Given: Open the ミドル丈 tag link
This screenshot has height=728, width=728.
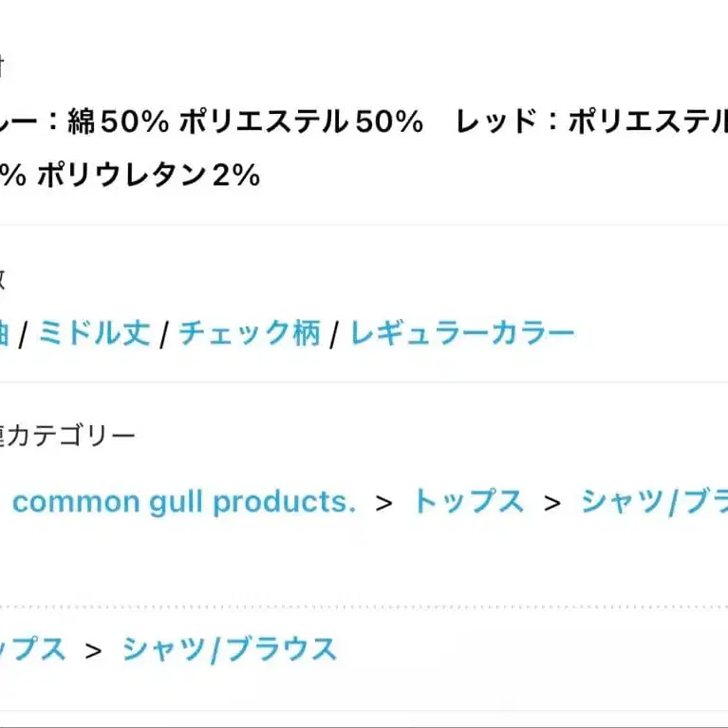Looking at the screenshot, I should click(x=94, y=333).
